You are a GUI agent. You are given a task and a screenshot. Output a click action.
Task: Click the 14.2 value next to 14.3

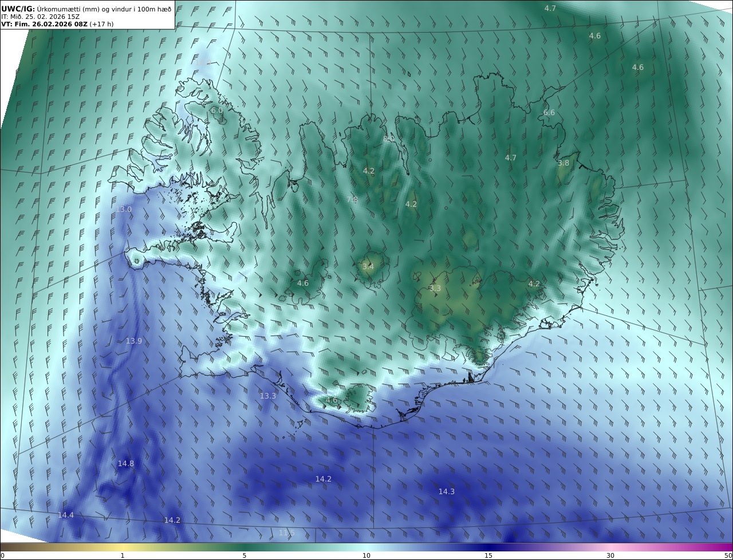[324, 479]
